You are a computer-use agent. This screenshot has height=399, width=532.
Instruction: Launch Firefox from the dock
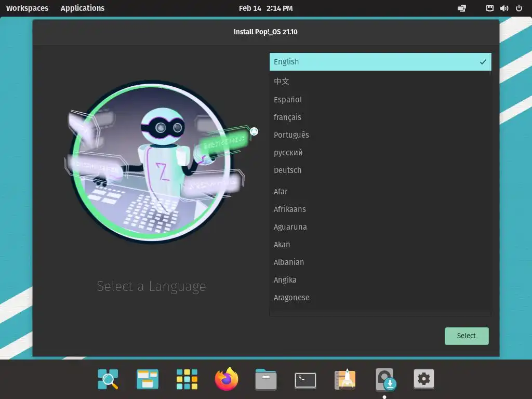227,379
